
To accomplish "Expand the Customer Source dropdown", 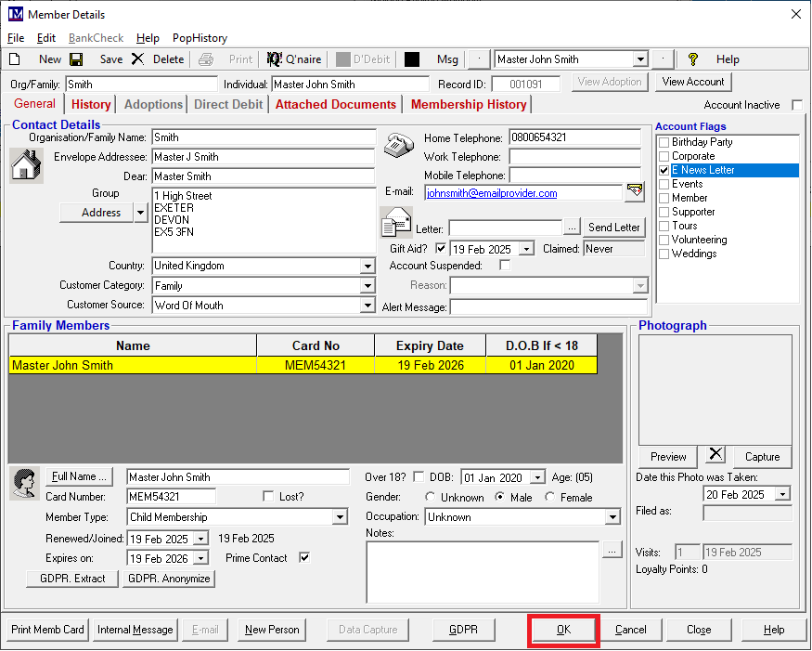I will 367,306.
